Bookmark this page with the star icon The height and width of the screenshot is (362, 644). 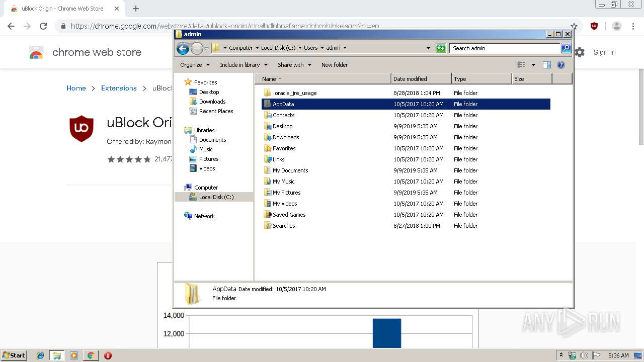(x=574, y=26)
